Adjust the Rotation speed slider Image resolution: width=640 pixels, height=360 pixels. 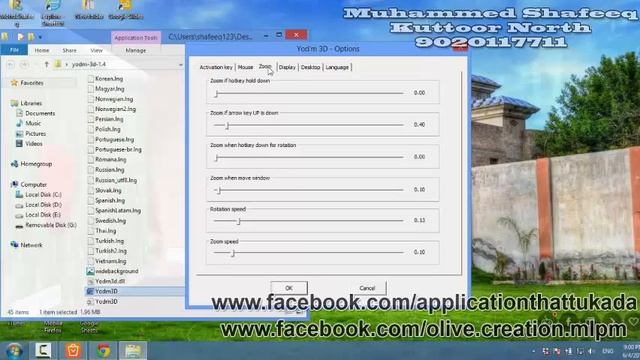coord(309,221)
